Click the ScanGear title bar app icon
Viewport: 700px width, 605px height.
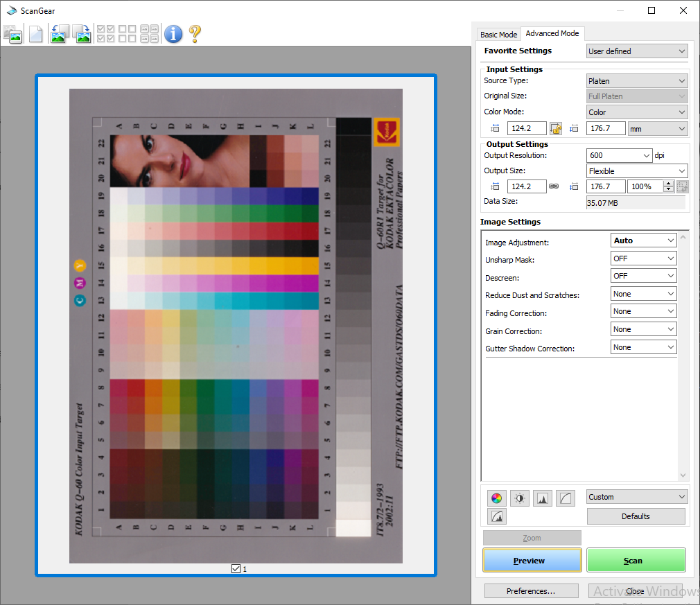tap(12, 10)
